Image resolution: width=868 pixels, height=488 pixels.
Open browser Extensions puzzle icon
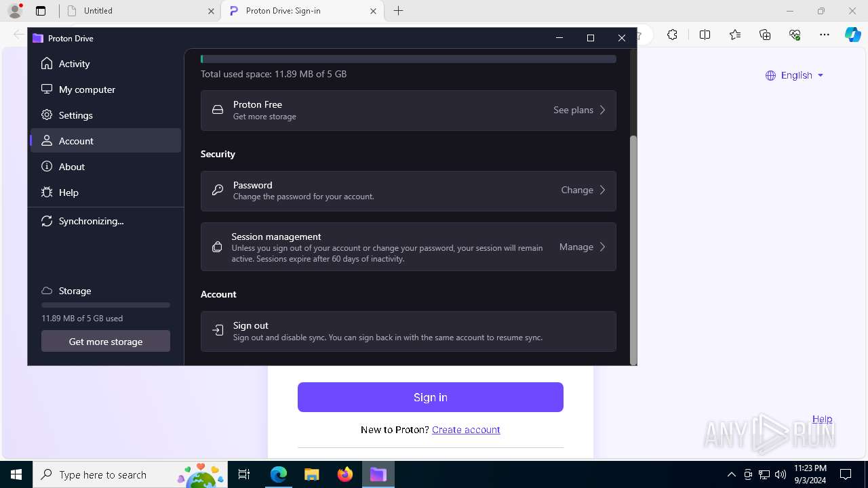(672, 35)
